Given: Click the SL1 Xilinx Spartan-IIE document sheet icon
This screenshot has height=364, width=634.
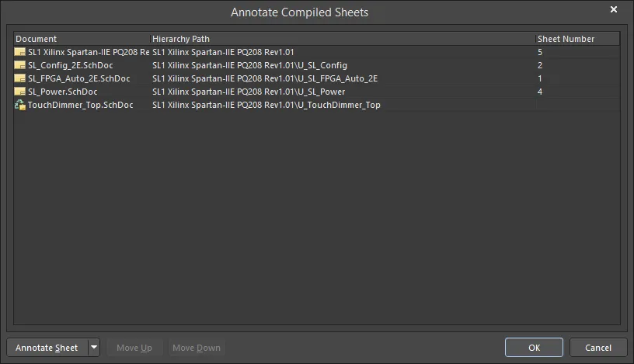Looking at the screenshot, I should click(20, 52).
